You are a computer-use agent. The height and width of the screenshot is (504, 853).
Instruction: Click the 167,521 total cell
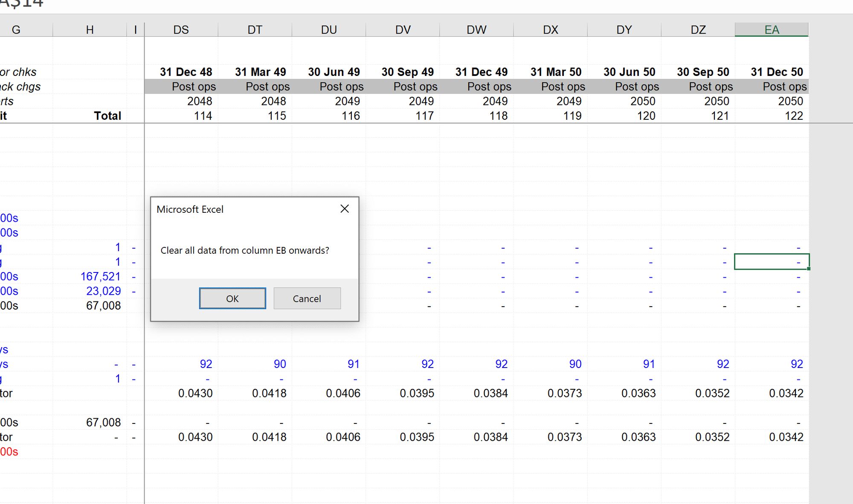[101, 277]
